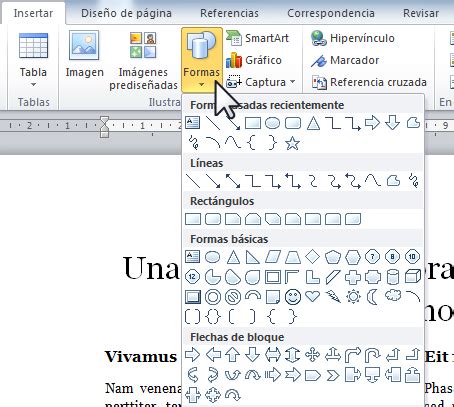The image size is (454, 407).
Task: Select the left arrow block shape
Action: tap(213, 355)
